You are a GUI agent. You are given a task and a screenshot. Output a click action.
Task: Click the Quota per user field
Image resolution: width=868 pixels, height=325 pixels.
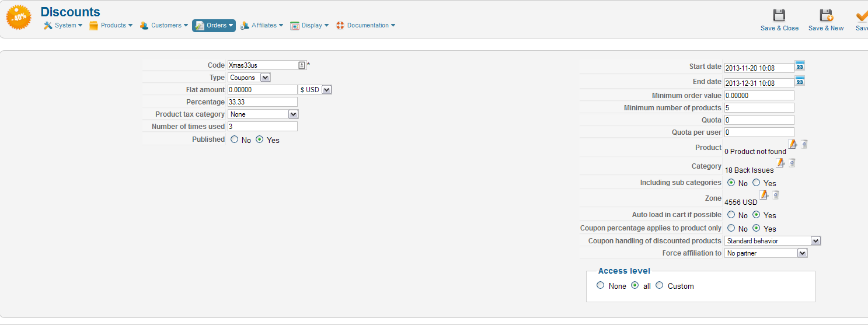[759, 132]
